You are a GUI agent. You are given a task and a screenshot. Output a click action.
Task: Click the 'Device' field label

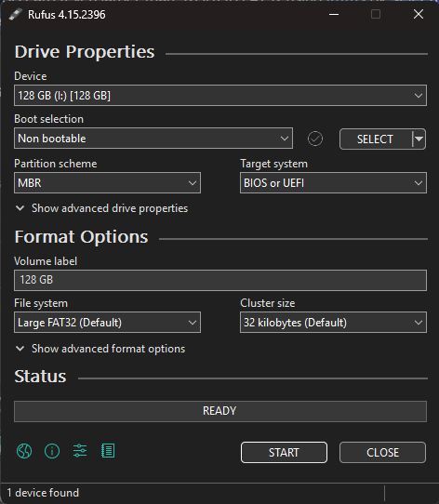click(x=31, y=76)
